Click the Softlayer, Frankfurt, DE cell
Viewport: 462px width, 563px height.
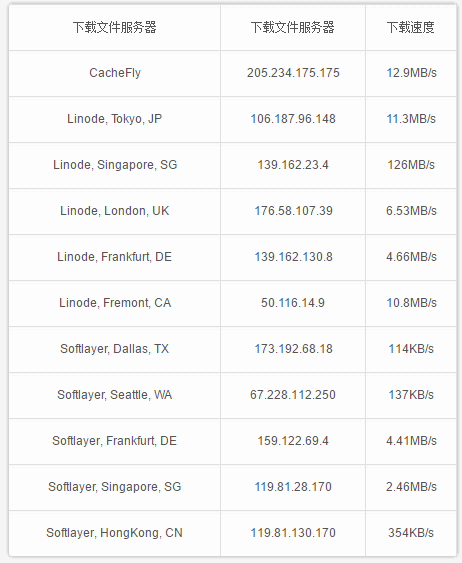[115, 441]
